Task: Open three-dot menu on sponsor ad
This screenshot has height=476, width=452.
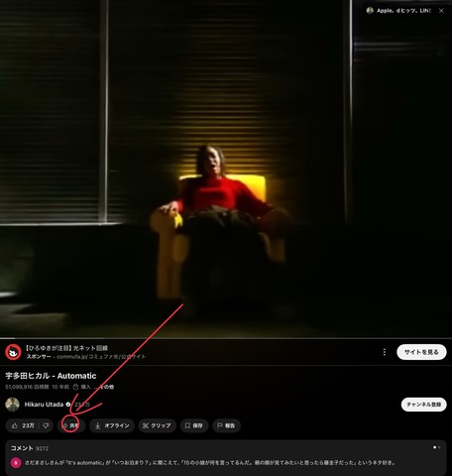Action: click(384, 352)
